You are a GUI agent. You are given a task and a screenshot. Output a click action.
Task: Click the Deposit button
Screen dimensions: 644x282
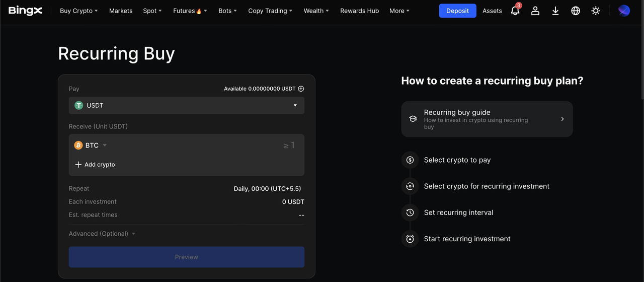coord(457,11)
